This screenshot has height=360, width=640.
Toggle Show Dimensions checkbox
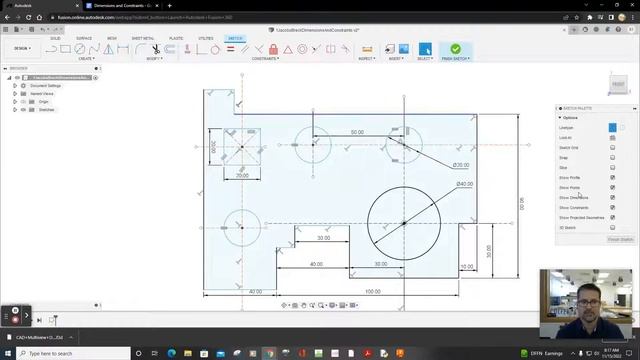coord(612,198)
